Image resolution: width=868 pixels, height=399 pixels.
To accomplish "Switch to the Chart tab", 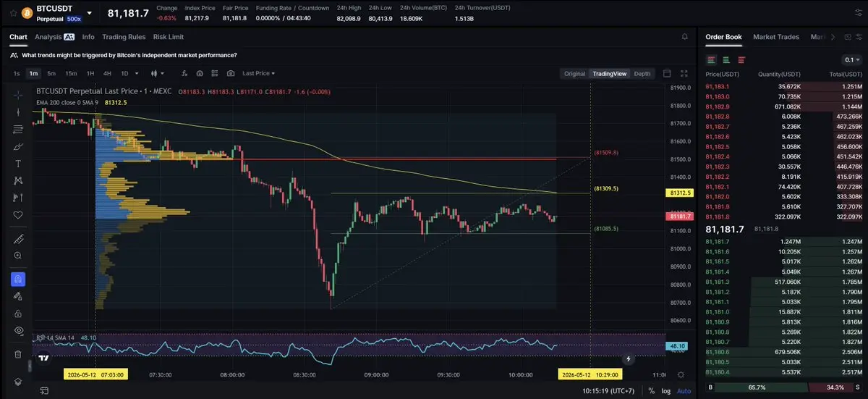I will click(x=18, y=36).
